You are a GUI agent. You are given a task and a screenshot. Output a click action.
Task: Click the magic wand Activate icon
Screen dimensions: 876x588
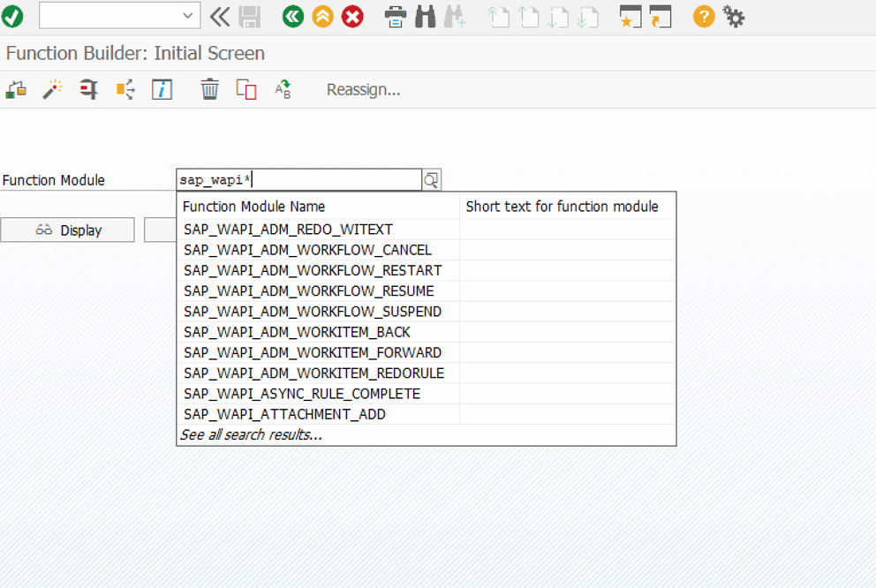point(52,89)
